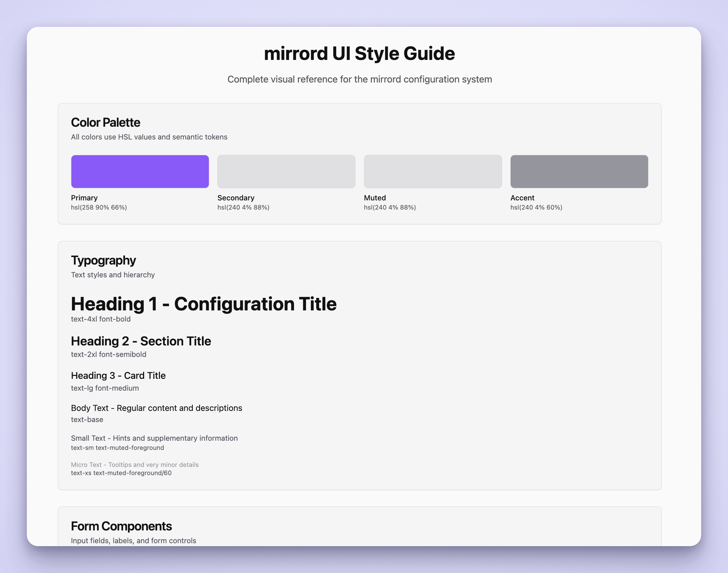The width and height of the screenshot is (728, 573).
Task: Click the text-4xl font-bold class label
Action: 100,319
